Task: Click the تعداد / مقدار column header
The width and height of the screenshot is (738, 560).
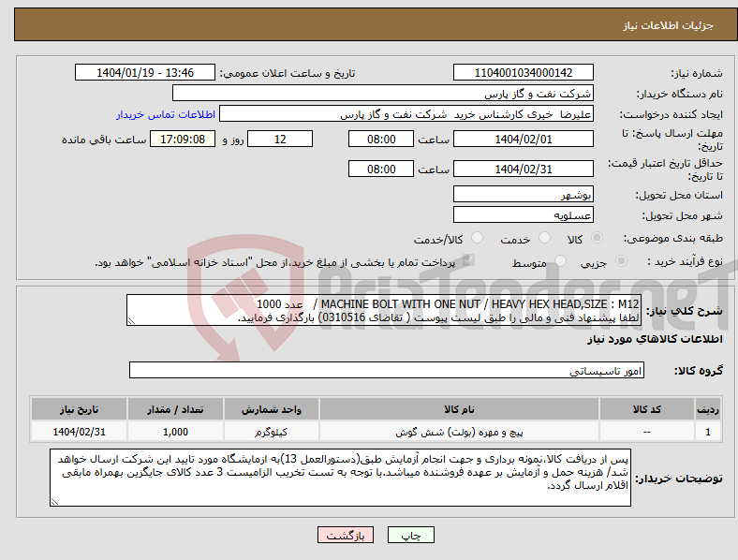Action: point(175,409)
